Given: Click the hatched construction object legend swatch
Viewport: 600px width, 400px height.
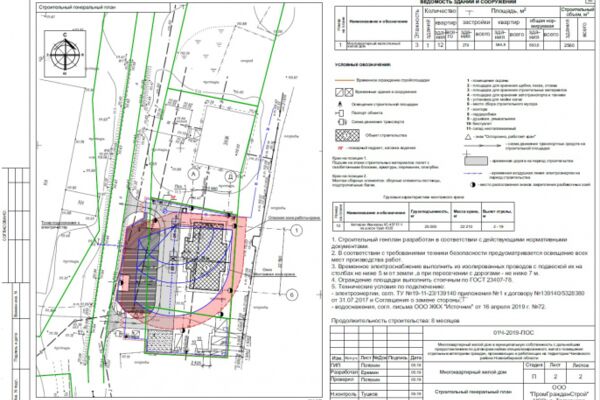Looking at the screenshot, I should point(347,136).
